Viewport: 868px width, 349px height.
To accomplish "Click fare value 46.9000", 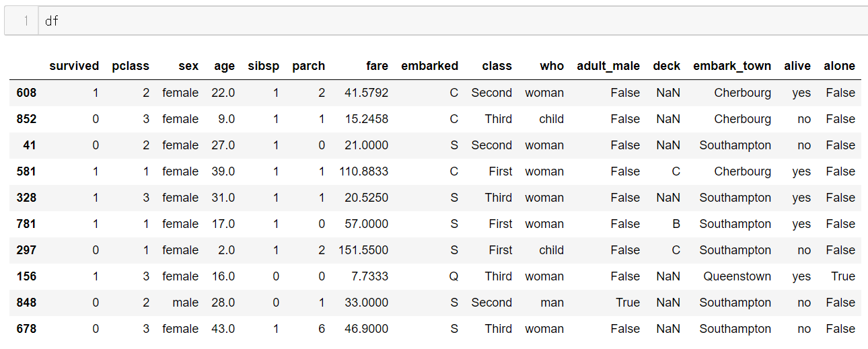I will (x=367, y=329).
